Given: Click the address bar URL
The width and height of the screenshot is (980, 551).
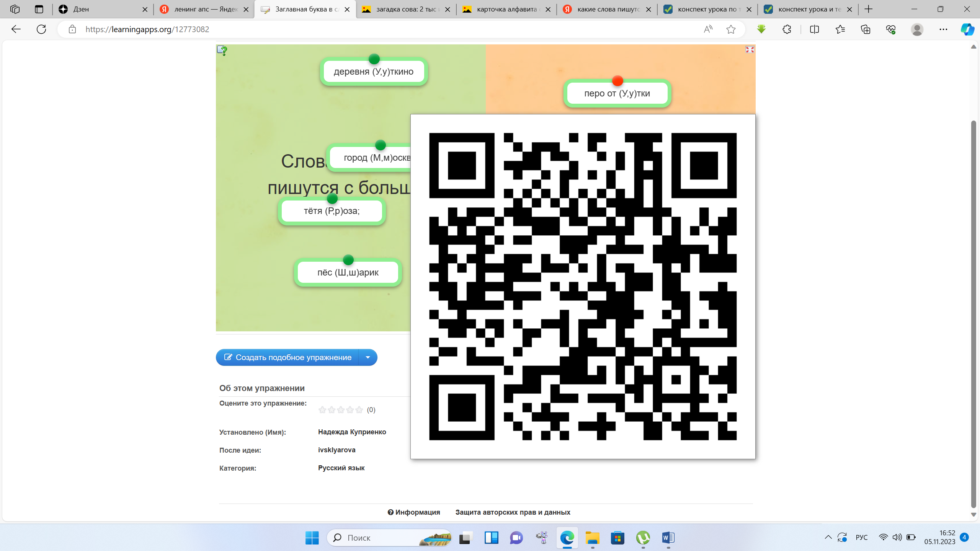Looking at the screenshot, I should (x=147, y=29).
